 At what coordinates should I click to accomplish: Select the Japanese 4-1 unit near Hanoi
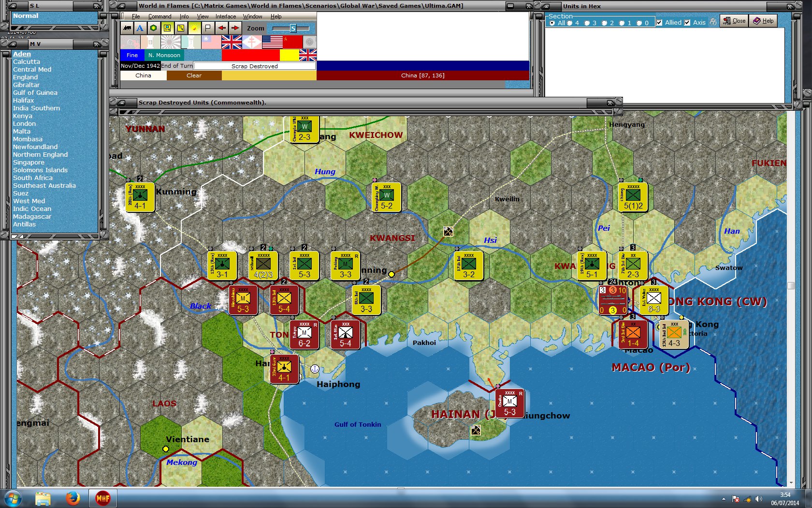(x=284, y=369)
